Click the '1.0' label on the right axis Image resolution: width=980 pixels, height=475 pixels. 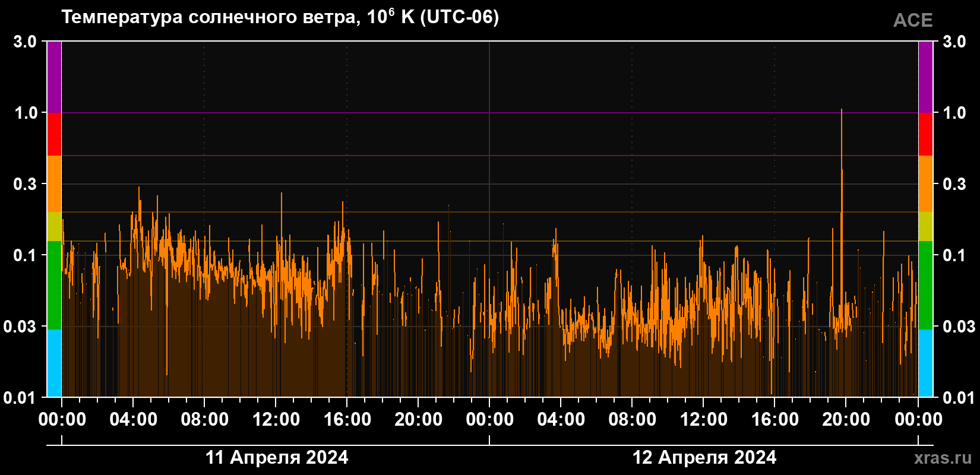[954, 113]
